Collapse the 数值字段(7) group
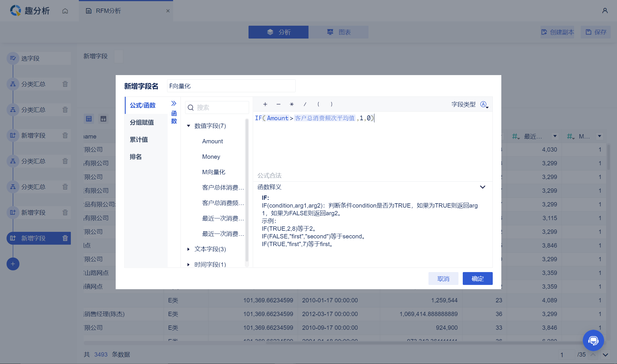The width and height of the screenshot is (617, 364). coord(189,126)
